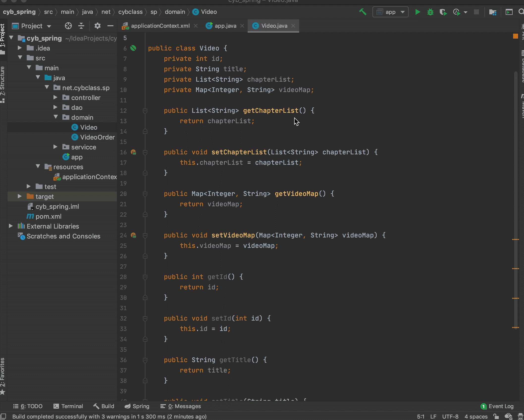Screen dimensions: 524x420
Task: Expand the target folder
Action: (20, 196)
